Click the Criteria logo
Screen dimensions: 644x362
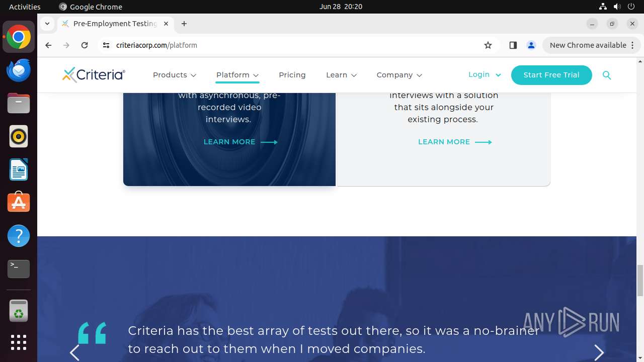pos(94,74)
